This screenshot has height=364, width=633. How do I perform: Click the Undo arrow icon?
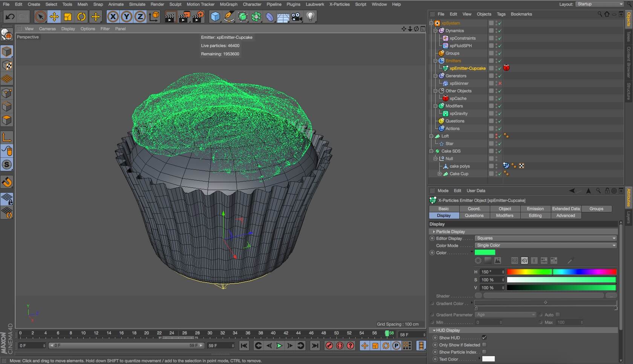10,17
